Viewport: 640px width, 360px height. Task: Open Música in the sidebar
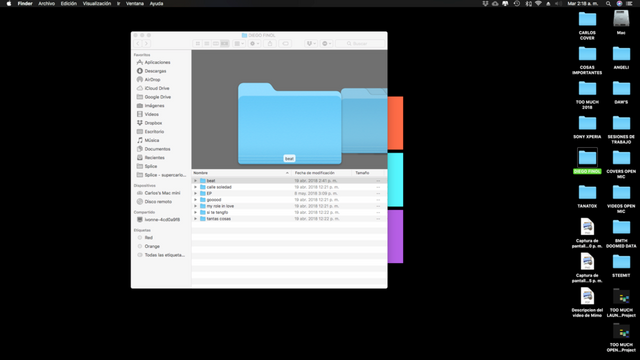[x=152, y=140]
